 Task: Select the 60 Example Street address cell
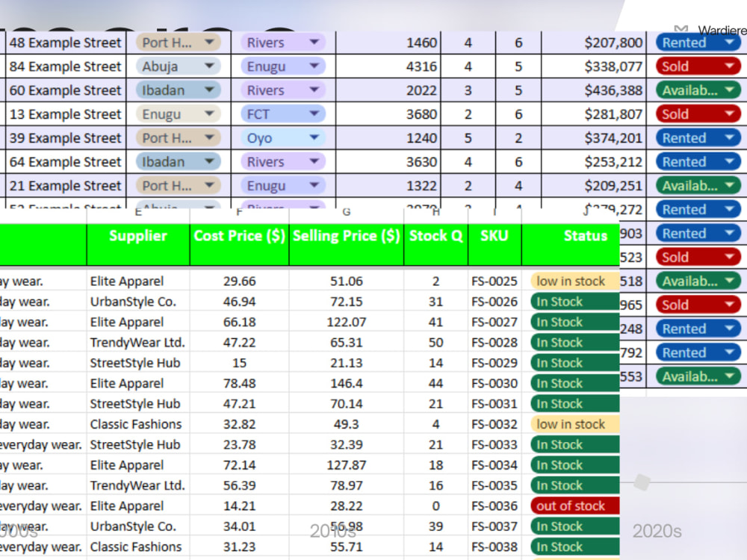coord(66,90)
